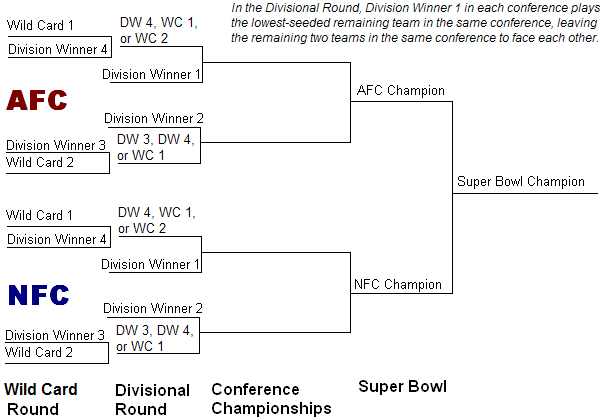Click the Divisional Round heading
This screenshot has width=602, height=420.
point(152,400)
